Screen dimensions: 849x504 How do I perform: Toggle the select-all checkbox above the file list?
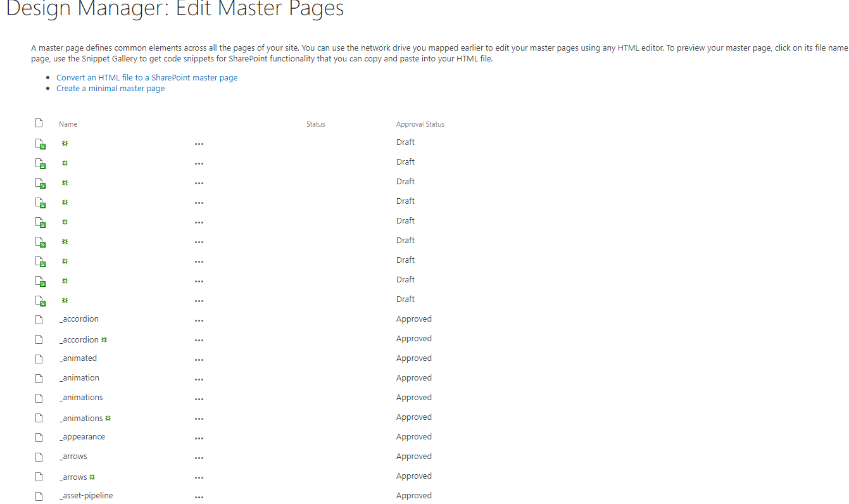39,123
